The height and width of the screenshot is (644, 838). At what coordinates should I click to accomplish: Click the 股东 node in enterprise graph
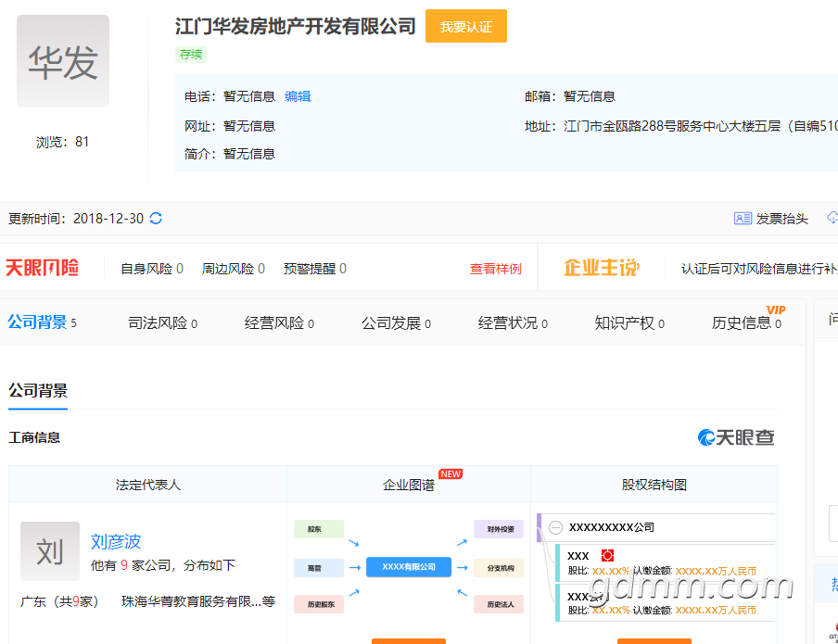point(319,529)
